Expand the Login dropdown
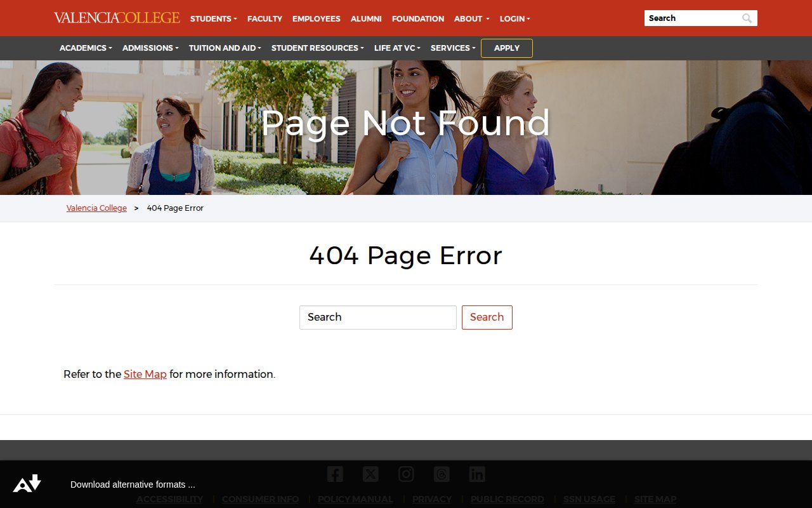The image size is (812, 508). pos(514,19)
